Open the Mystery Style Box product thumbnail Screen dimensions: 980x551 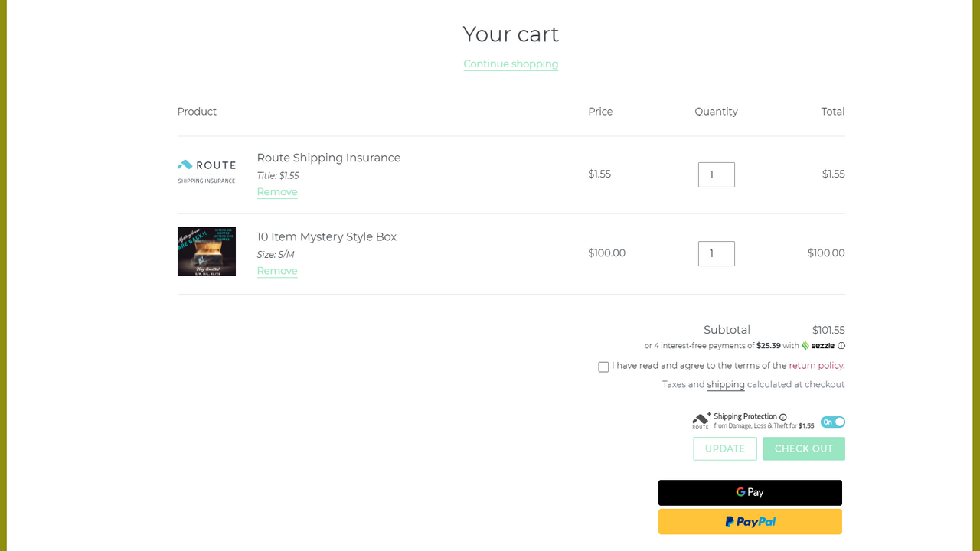(x=207, y=252)
